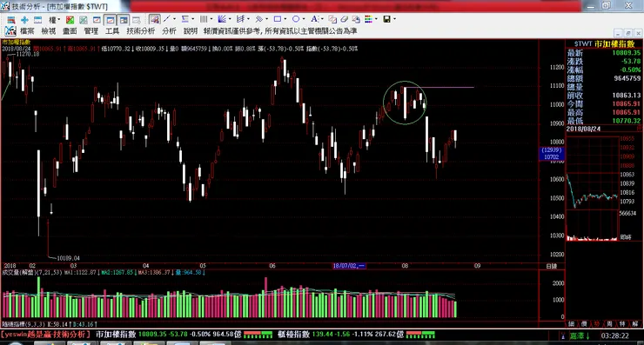Click the application logo icon beside 檔案

pyautogui.click(x=10, y=30)
